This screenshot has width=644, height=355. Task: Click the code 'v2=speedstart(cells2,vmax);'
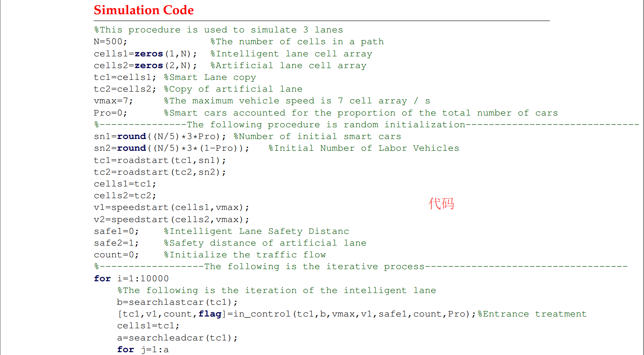click(x=171, y=220)
